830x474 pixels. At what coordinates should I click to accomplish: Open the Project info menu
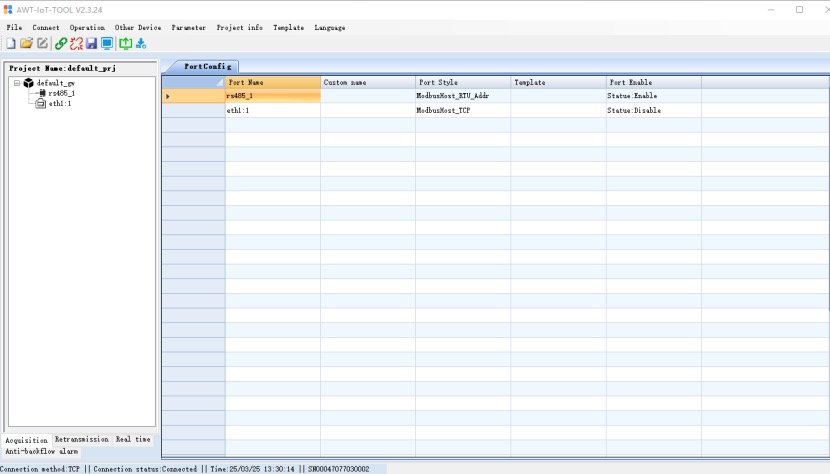(239, 28)
